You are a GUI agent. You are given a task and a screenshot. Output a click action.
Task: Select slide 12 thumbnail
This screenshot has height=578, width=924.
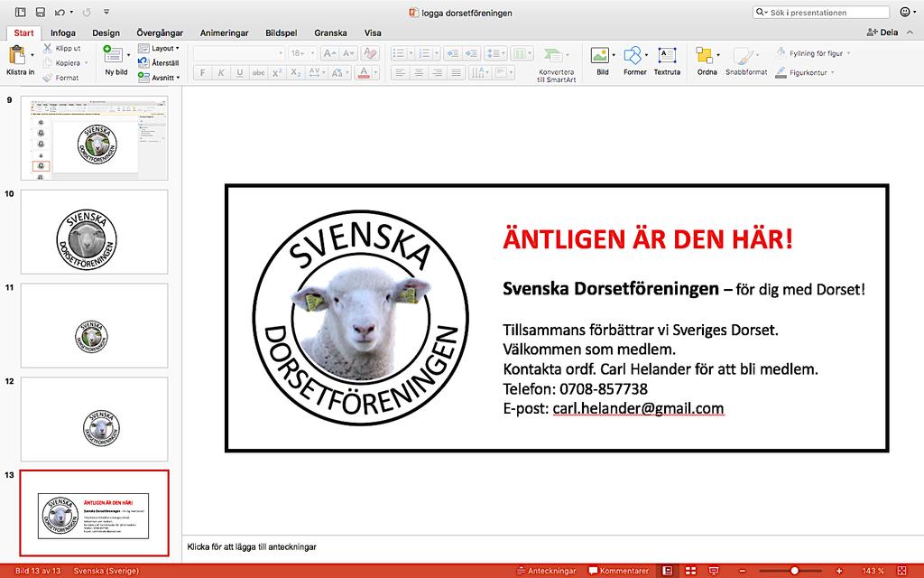point(94,419)
